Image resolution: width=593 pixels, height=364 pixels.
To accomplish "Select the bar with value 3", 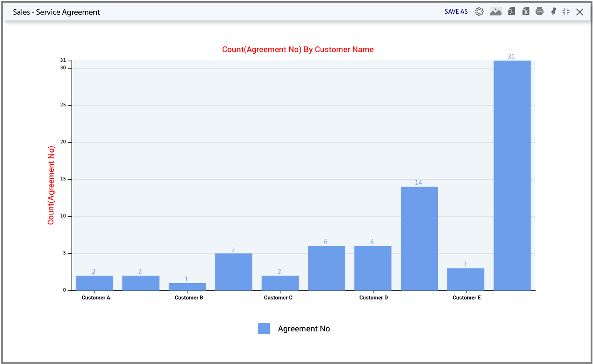I will pos(466,279).
